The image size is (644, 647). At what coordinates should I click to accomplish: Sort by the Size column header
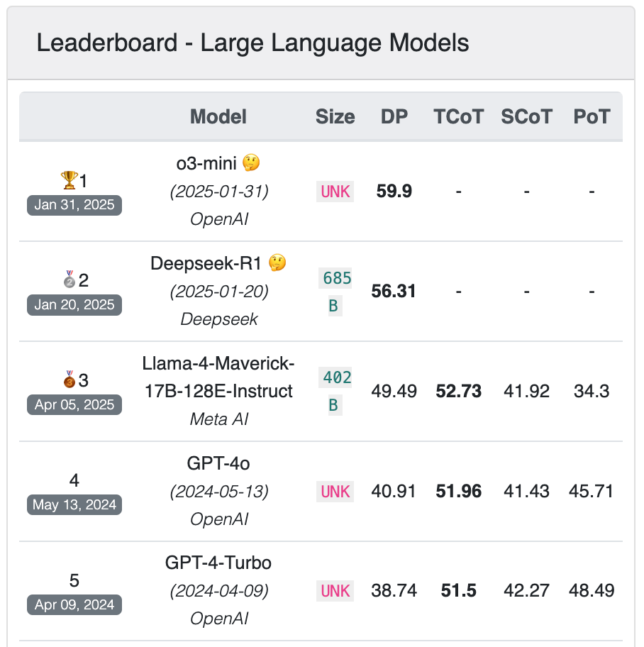tap(335, 117)
